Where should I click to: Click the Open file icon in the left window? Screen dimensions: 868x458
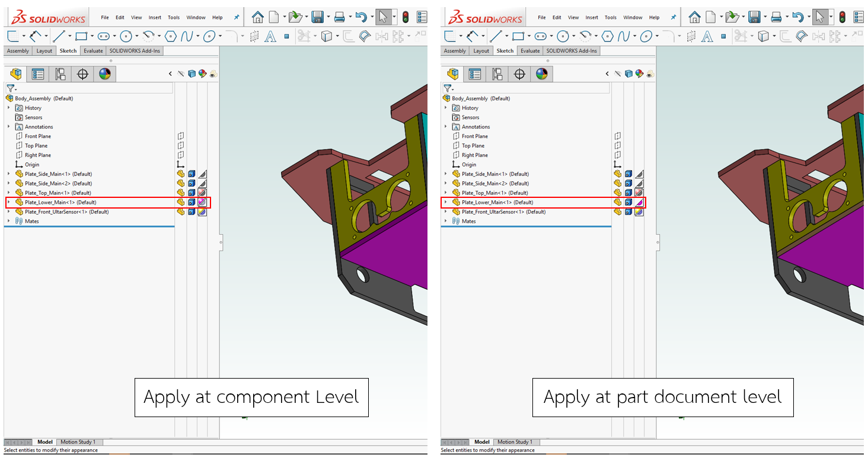294,17
